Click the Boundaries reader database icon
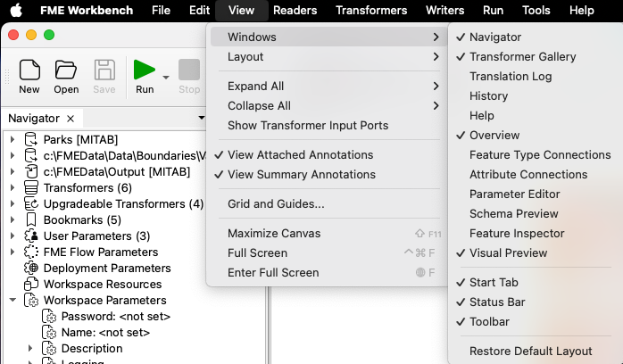This screenshot has width=623, height=364. [31, 155]
